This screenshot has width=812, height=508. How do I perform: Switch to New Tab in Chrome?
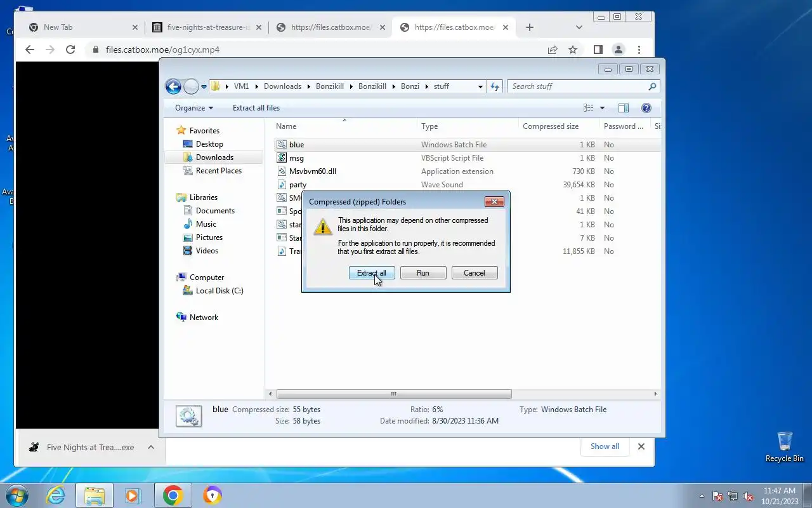pos(81,27)
